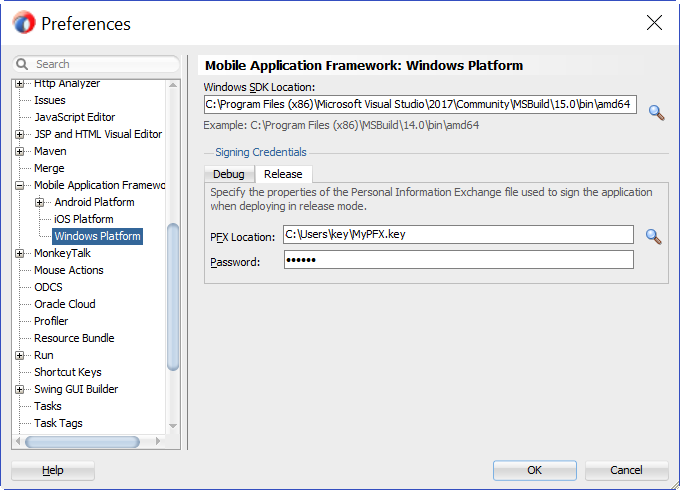The height and width of the screenshot is (490, 680).
Task: Select Tasks in the preferences tree
Action: [x=48, y=406]
